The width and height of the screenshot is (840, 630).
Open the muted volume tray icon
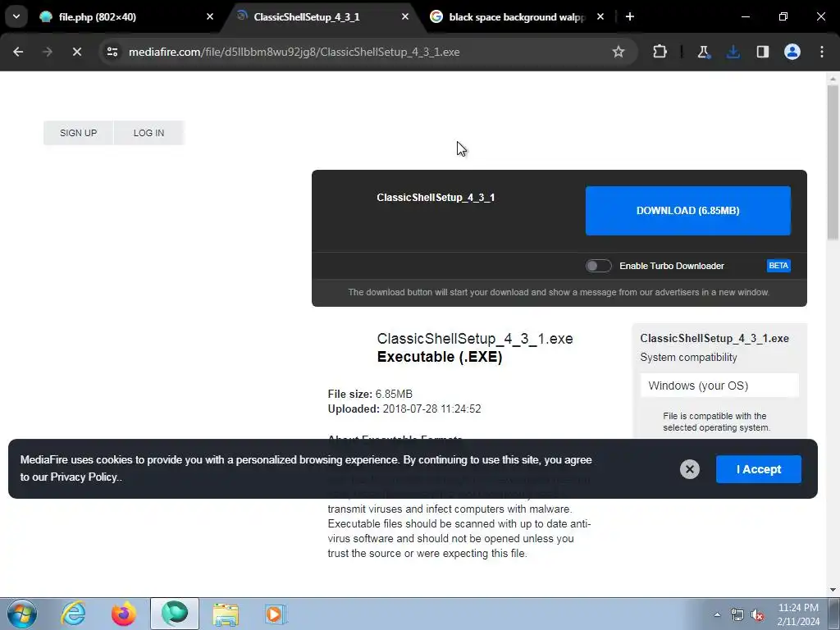[757, 615]
